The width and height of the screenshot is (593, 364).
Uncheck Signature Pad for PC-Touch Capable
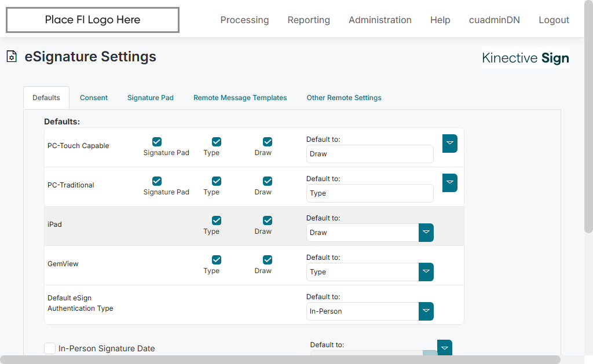pos(157,142)
